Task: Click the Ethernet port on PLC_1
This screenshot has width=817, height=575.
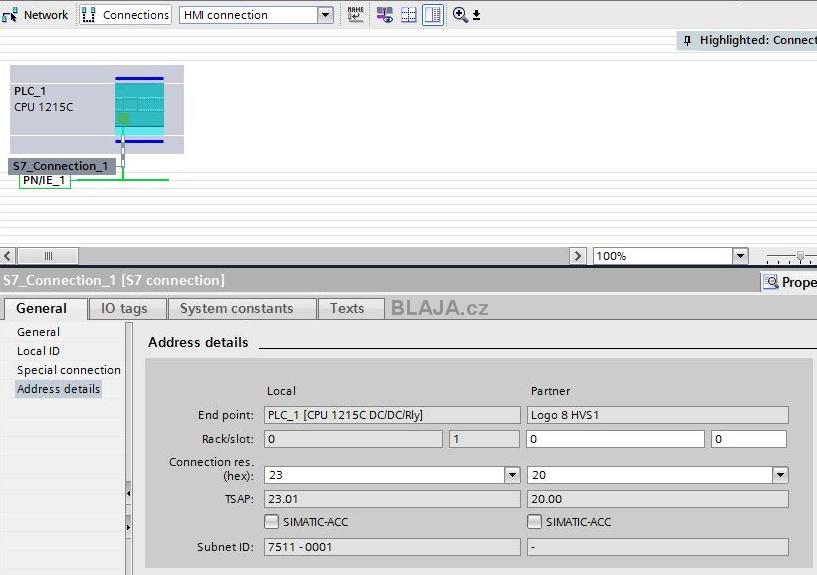Action: pos(123,119)
